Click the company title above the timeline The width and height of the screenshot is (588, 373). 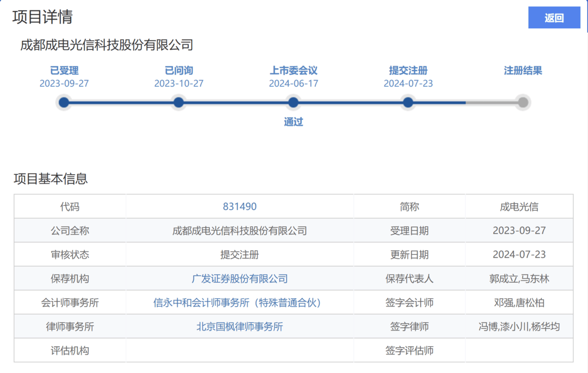[x=107, y=45]
